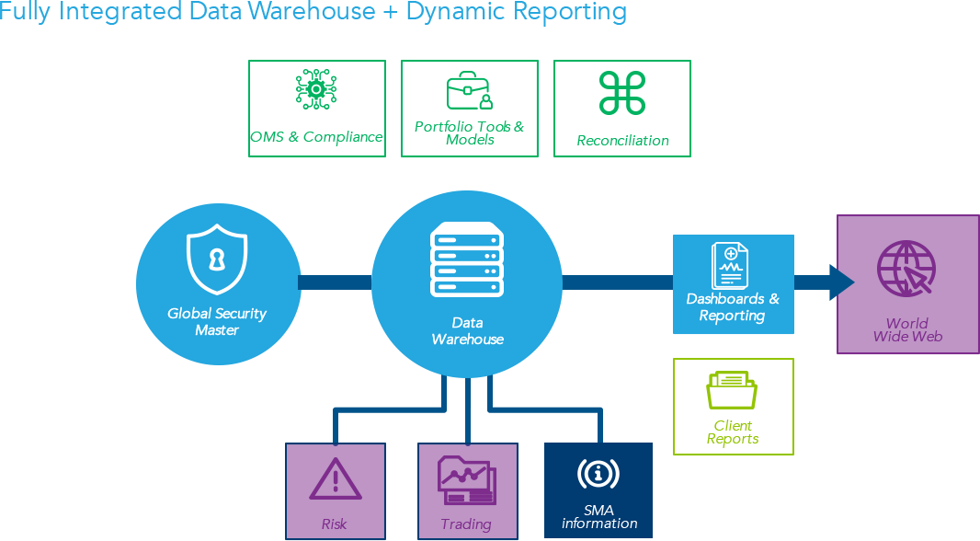980x541 pixels.
Task: Expand the Data Warehouse node
Action: tap(468, 283)
